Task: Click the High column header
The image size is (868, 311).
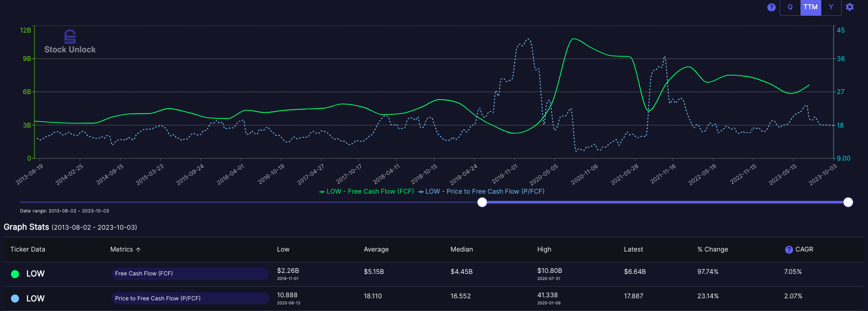Action: pos(544,250)
